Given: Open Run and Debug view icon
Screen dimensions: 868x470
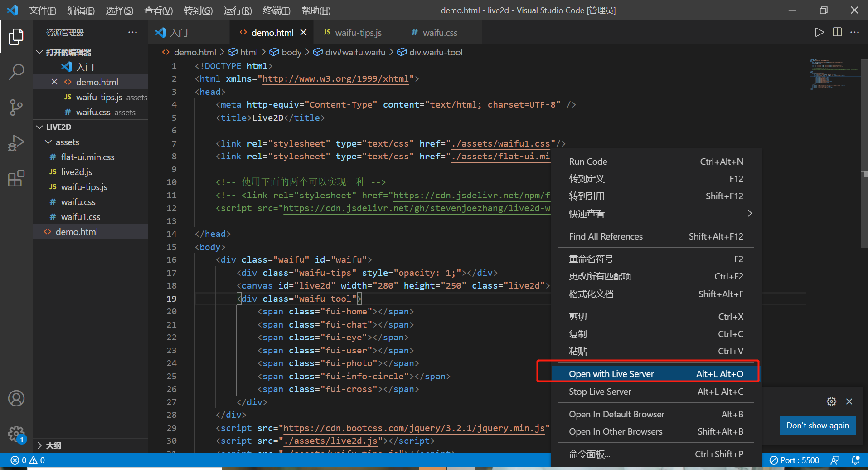Looking at the screenshot, I should click(16, 143).
